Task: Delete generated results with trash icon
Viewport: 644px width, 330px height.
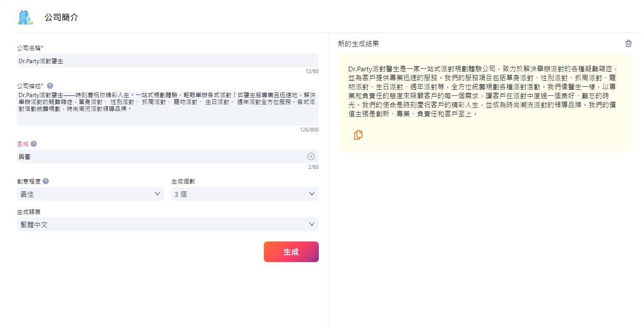Action: pos(628,43)
